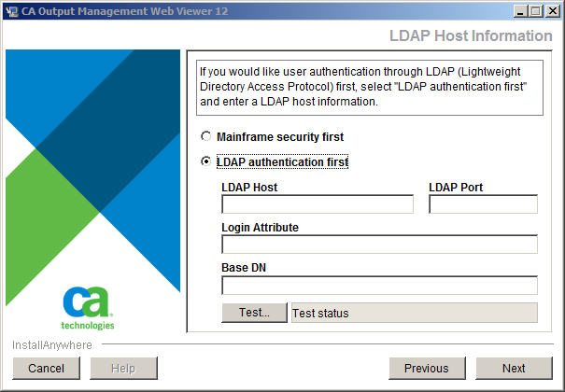The width and height of the screenshot is (565, 392).
Task: Select the Mainframe security first option
Action: [206, 136]
